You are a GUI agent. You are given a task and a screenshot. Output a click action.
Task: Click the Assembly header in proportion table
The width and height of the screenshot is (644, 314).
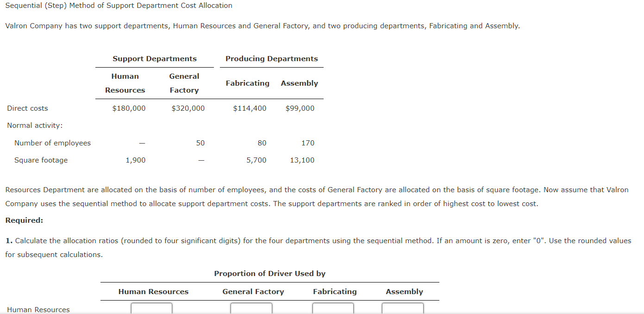tap(405, 292)
